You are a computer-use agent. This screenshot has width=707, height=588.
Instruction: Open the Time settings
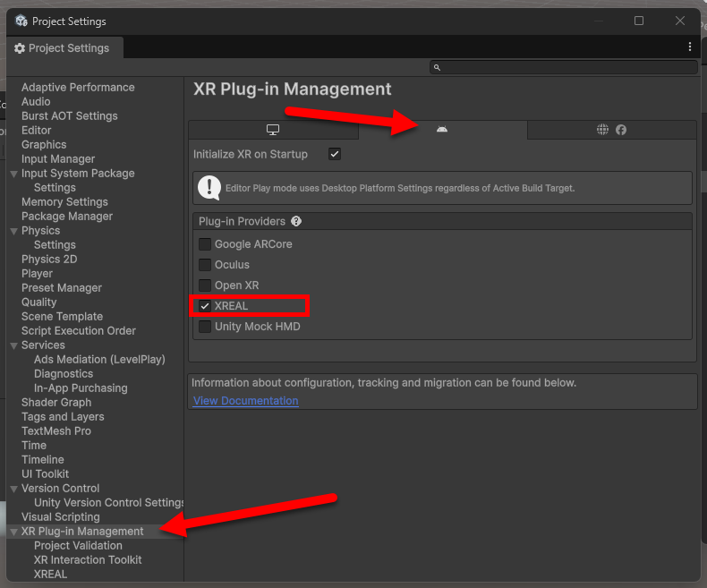(34, 446)
